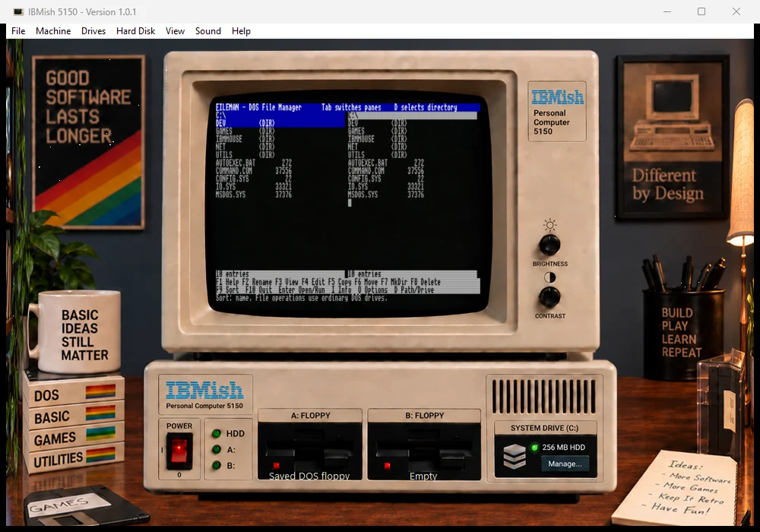Click 'Saved DOS floppy' drive A label
The width and height of the screenshot is (760, 532).
309,476
